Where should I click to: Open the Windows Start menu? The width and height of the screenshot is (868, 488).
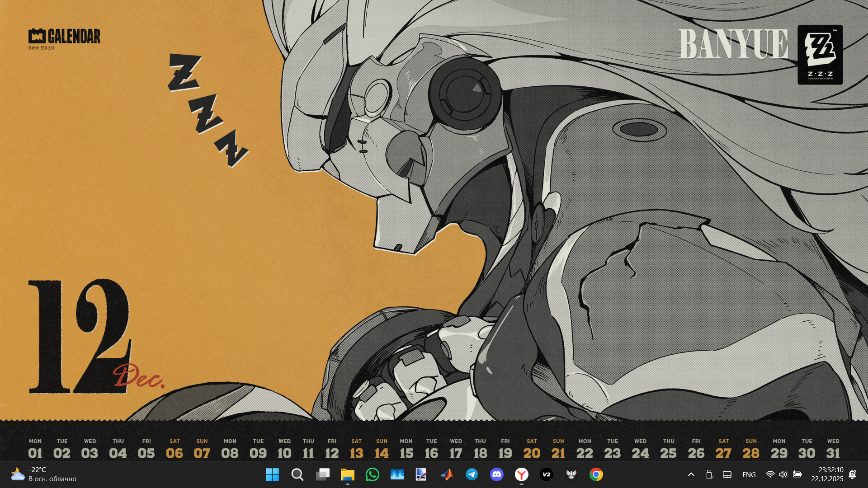pos(272,474)
